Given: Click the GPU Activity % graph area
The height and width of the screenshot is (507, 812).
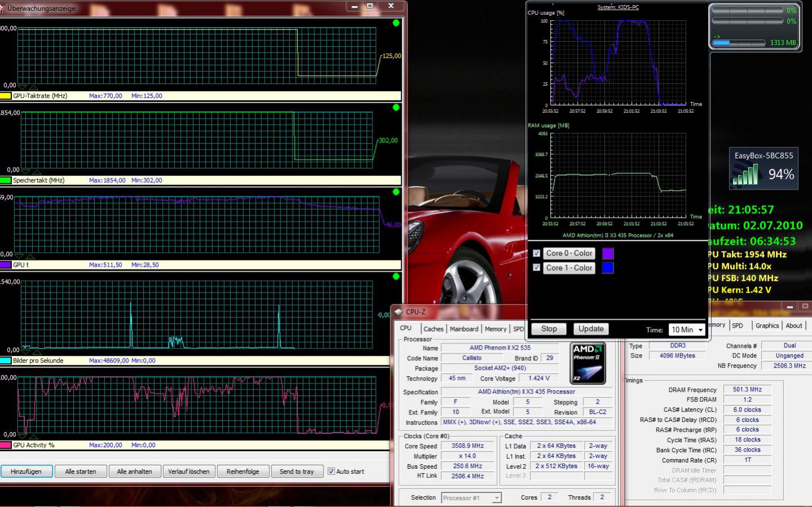Looking at the screenshot, I should click(x=197, y=405).
